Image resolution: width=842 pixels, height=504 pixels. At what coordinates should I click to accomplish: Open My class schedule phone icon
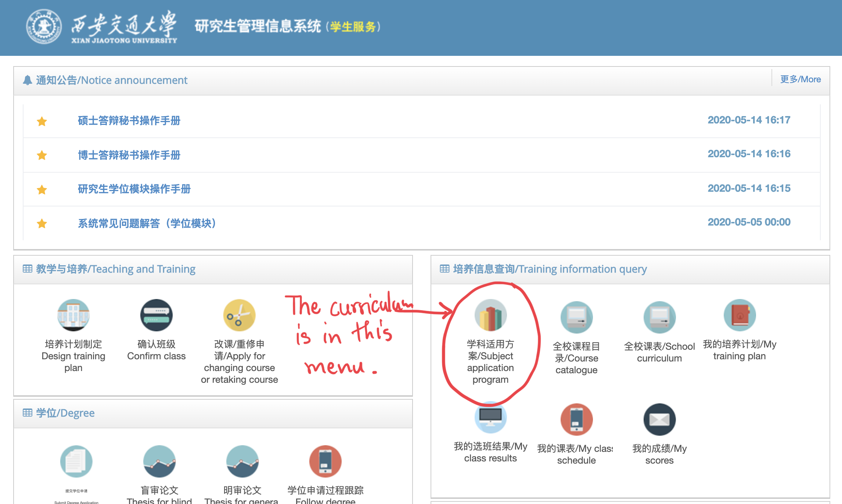point(576,420)
